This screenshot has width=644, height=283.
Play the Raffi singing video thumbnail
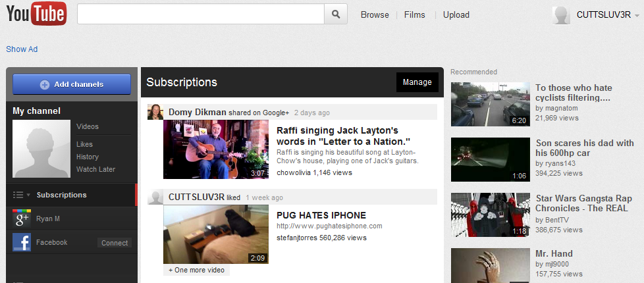point(216,149)
